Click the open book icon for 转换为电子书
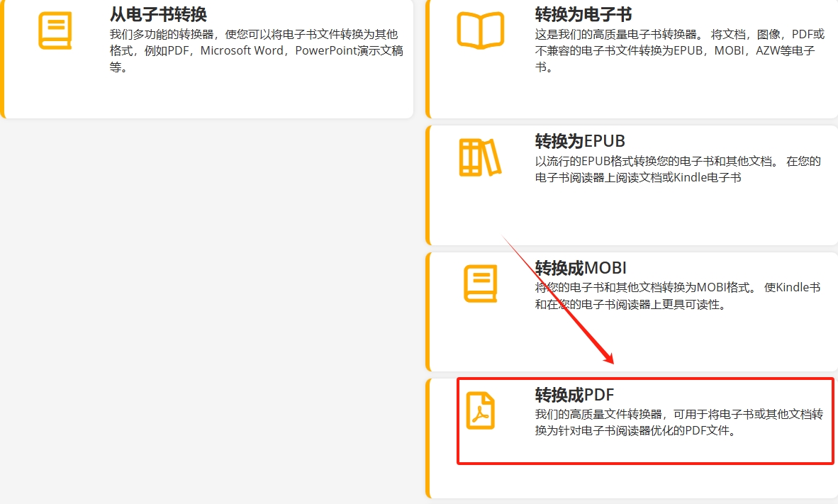The width and height of the screenshot is (838, 504). click(x=481, y=31)
